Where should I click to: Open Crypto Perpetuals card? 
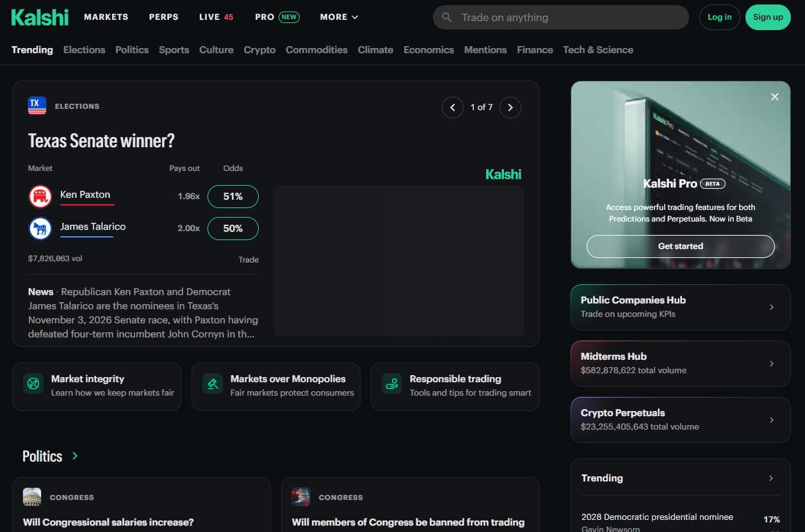(681, 420)
